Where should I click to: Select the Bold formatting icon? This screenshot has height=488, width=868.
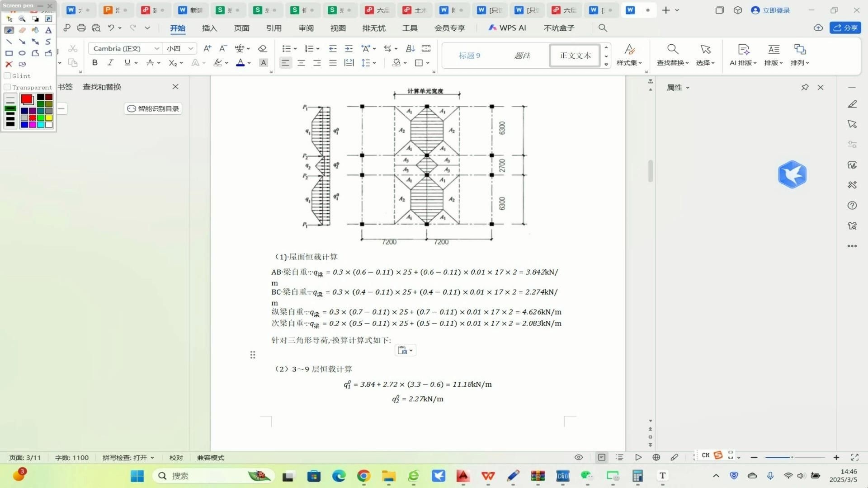click(94, 63)
